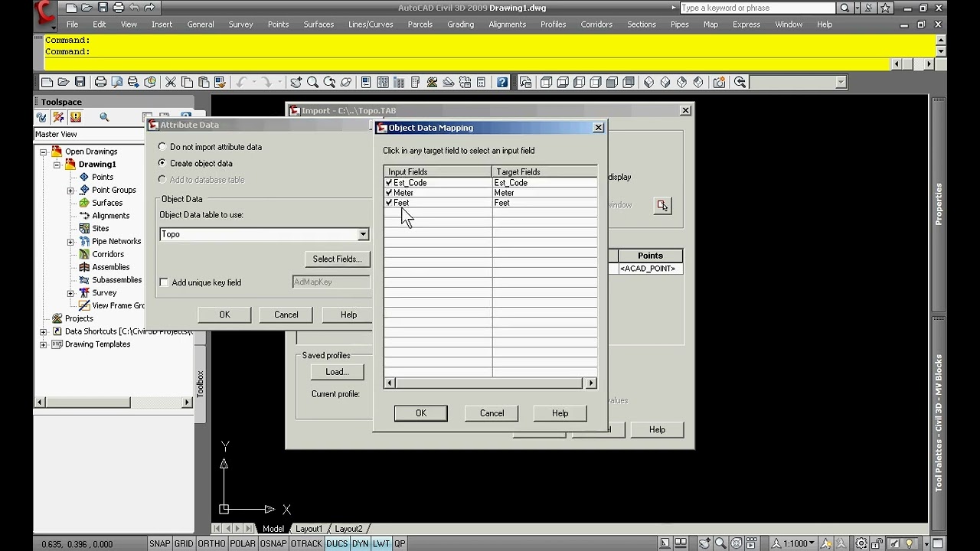Click the blue Help question mark icon
This screenshot has width=980, height=551.
pyautogui.click(x=502, y=82)
